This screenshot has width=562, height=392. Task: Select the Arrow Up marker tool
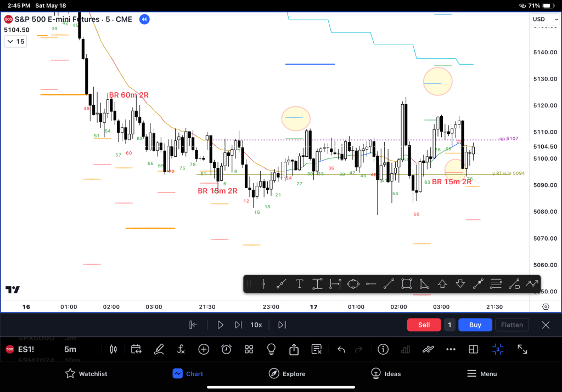pos(442,284)
